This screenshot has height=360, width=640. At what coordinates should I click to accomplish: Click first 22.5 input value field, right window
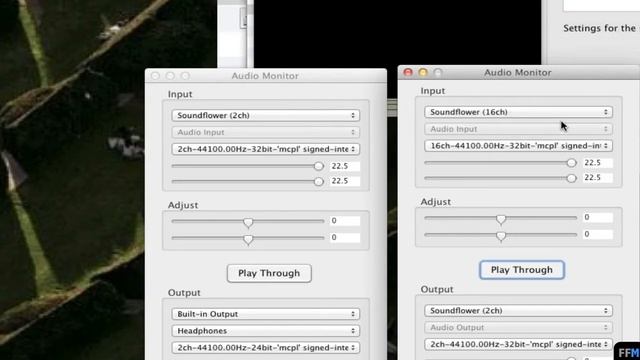(598, 162)
